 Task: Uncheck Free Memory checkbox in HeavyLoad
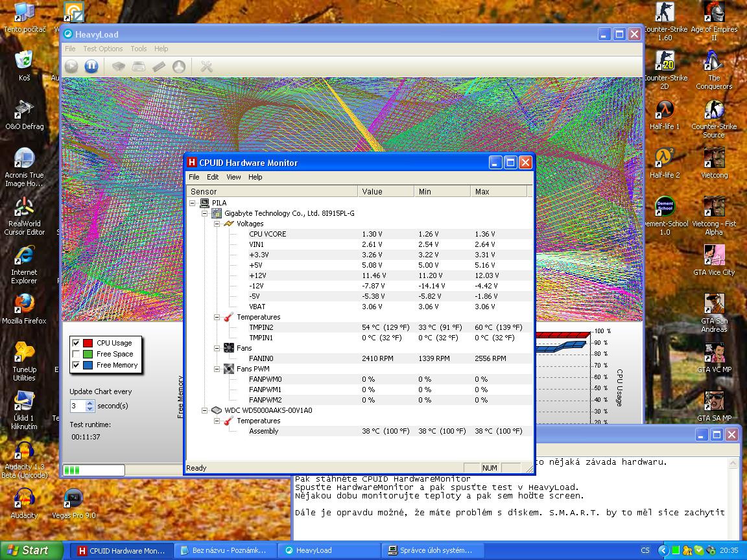[76, 366]
